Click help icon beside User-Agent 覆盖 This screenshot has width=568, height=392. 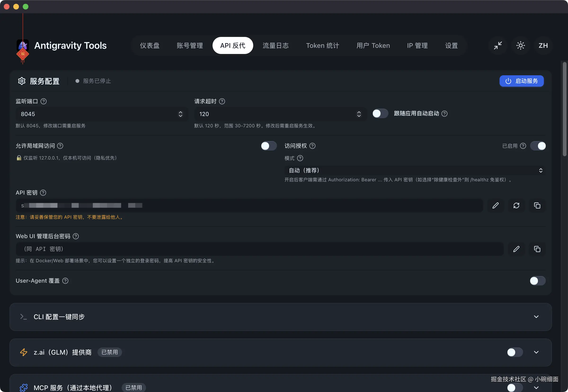(65, 281)
